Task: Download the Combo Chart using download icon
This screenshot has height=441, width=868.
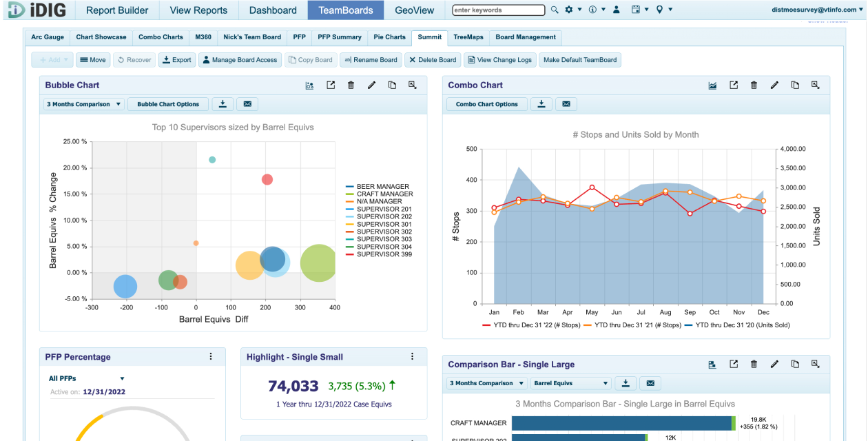Action: (541, 104)
